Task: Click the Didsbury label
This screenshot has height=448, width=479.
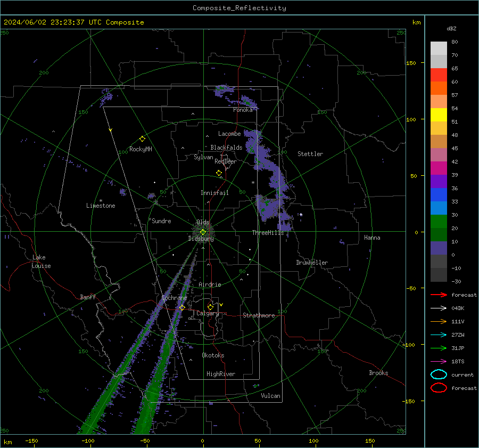Action: pos(201,239)
